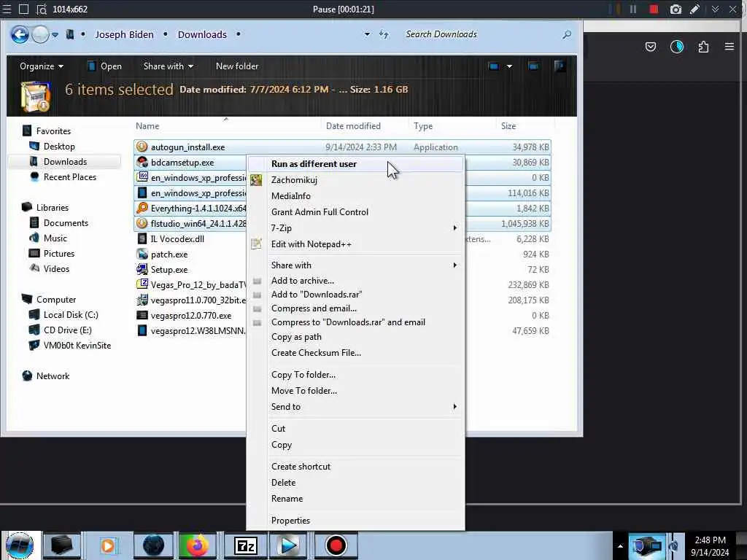The height and width of the screenshot is (560, 747).
Task: Expand the 7-Zip submenu
Action: point(355,228)
